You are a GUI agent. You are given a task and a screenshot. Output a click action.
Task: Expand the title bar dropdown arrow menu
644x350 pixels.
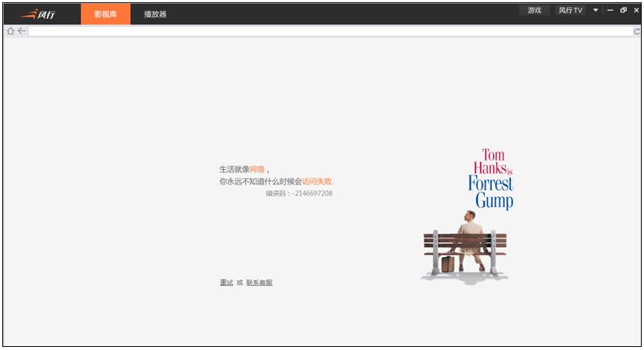tap(596, 10)
